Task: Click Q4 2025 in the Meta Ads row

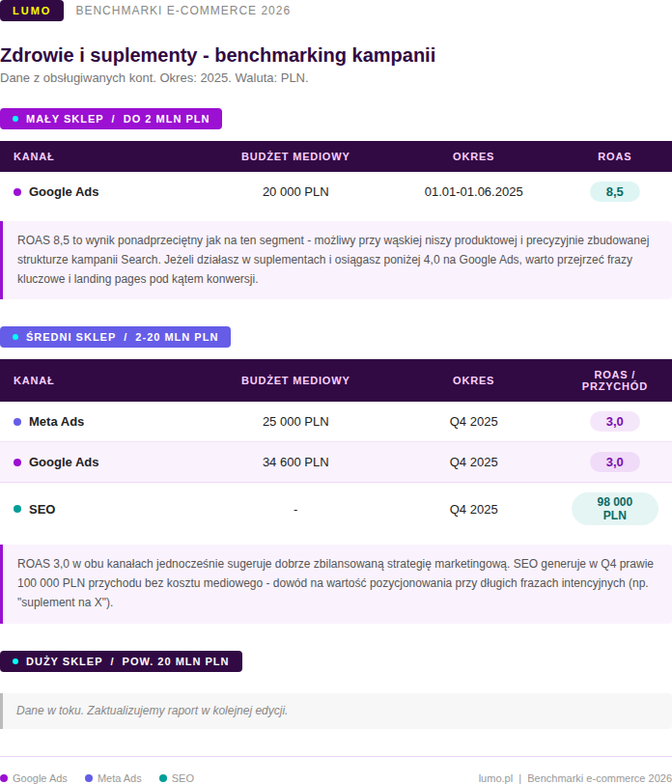Action: coord(473,422)
